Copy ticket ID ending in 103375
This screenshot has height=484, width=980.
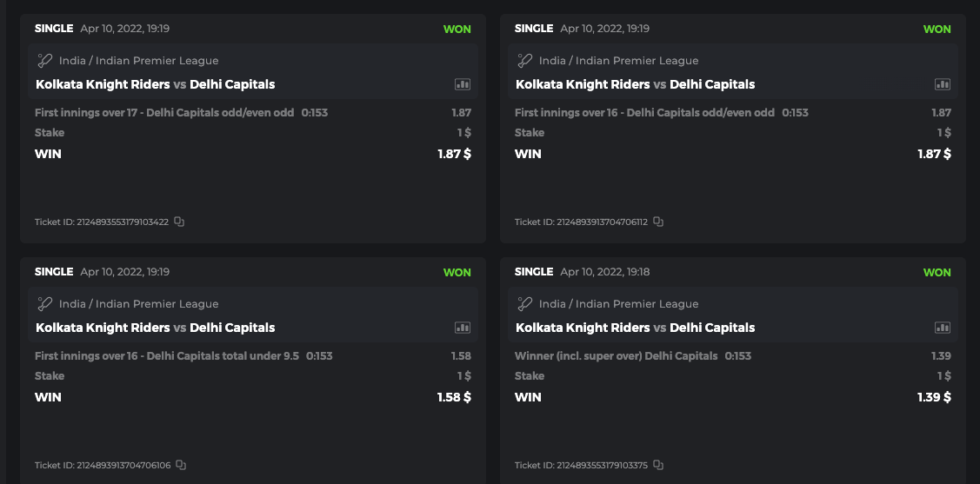coord(658,465)
